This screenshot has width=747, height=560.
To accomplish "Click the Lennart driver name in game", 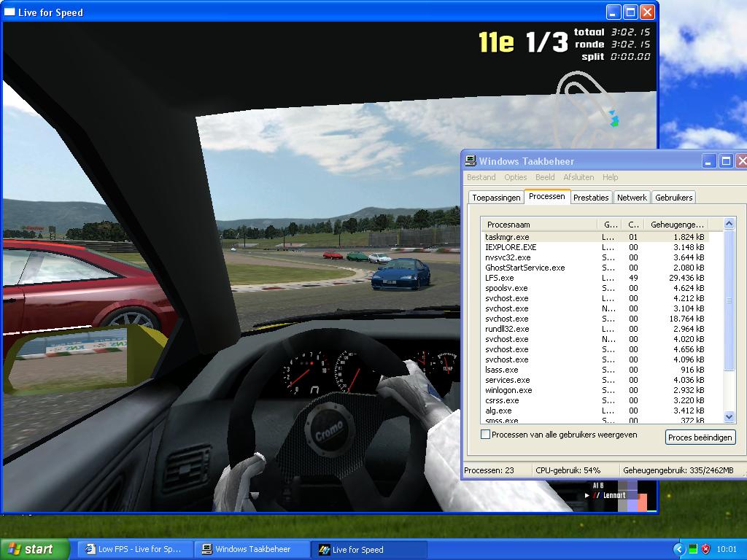I will [614, 495].
